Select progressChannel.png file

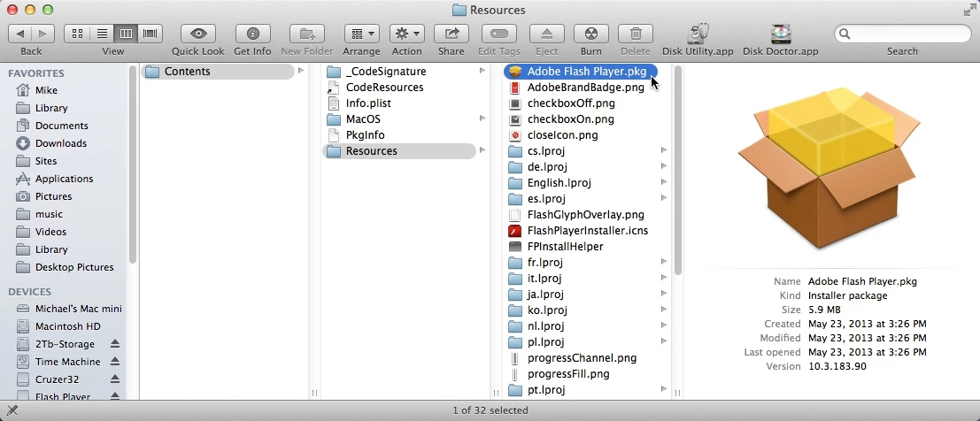coord(581,358)
